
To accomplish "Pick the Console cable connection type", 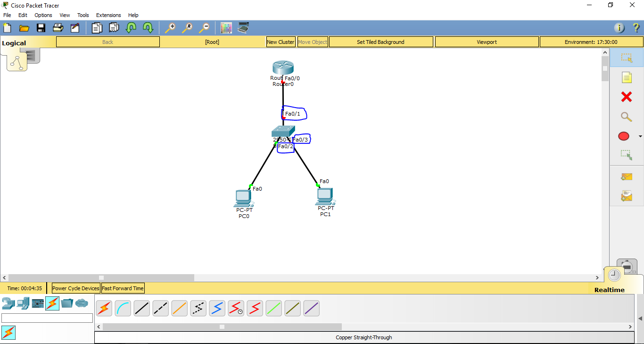I will [x=123, y=308].
